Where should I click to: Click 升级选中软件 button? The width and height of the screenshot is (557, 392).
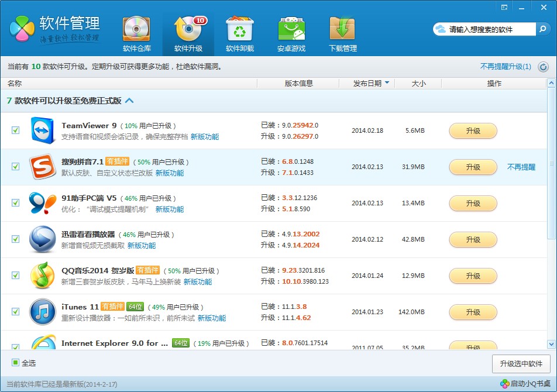point(521,363)
